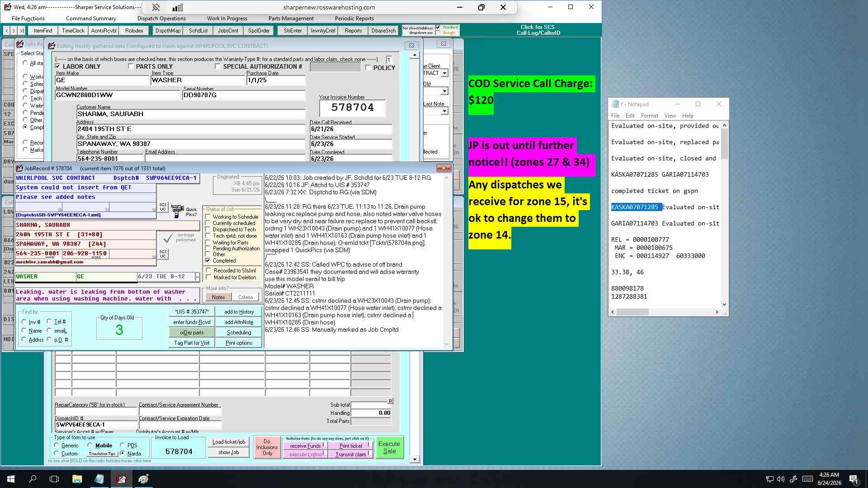Expand the Last Note dropdown arrow

pyautogui.click(x=444, y=111)
